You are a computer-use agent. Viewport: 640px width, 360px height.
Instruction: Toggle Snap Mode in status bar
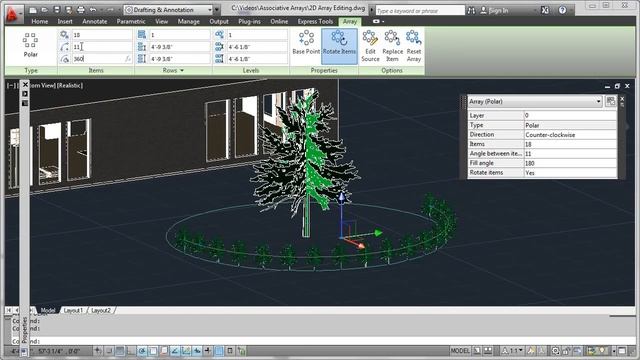(x=109, y=350)
